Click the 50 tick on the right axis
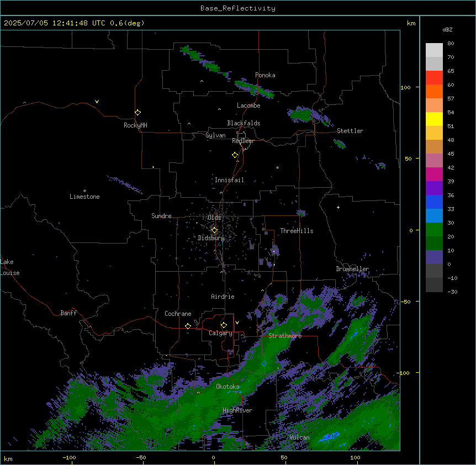This screenshot has height=465, width=476. [x=408, y=158]
